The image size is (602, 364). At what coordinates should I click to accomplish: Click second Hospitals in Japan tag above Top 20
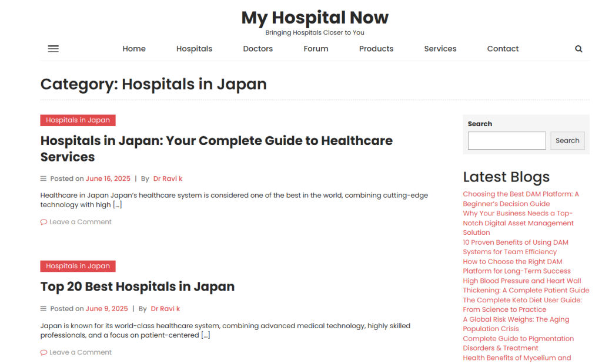(78, 266)
